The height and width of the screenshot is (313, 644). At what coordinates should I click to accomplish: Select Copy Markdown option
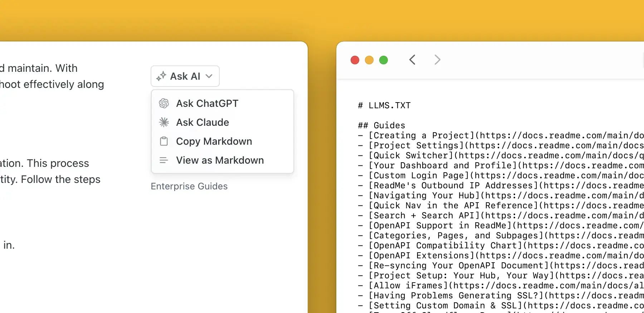point(222,141)
